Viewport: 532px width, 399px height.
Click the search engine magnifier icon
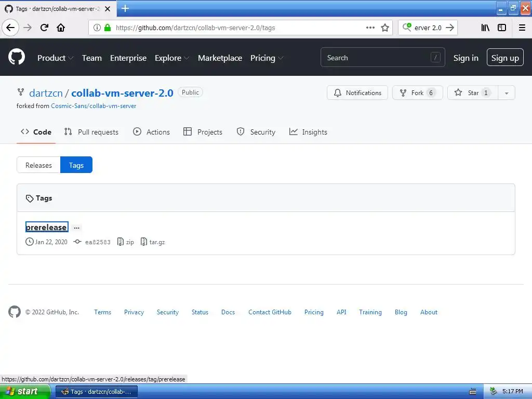406,27
